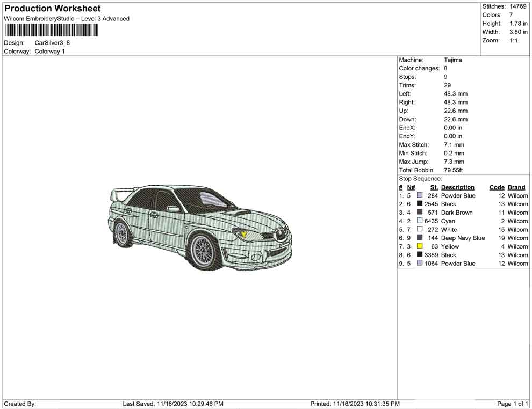Click the Brand column header

(x=516, y=187)
